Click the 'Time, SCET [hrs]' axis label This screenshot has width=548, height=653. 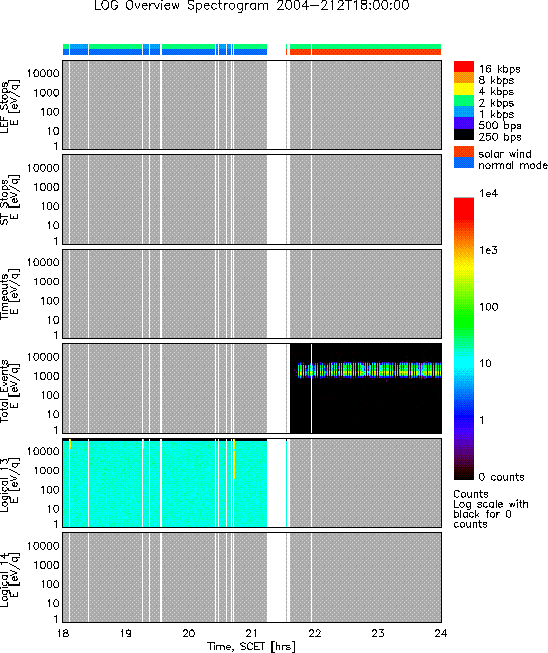252,646
